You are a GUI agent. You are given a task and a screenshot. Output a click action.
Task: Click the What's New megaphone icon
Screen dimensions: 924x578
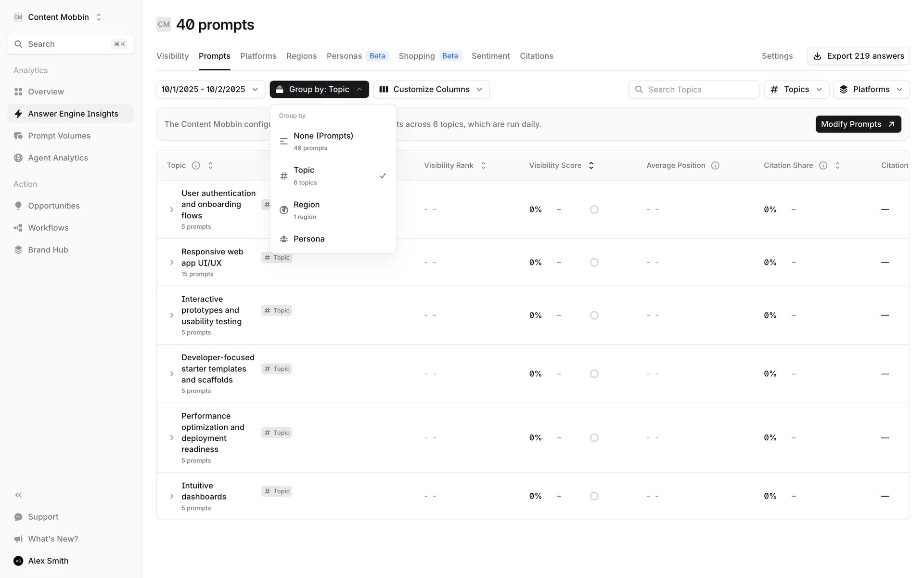(x=18, y=539)
